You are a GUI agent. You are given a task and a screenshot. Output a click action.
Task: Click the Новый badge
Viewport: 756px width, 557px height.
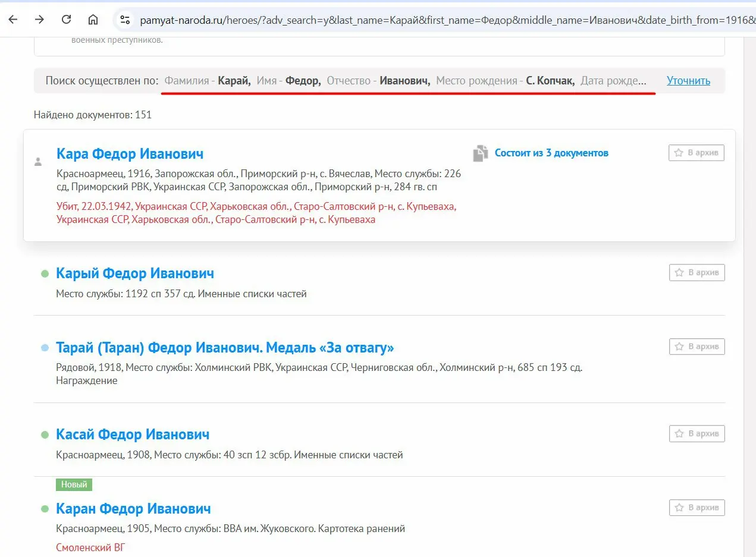[74, 484]
